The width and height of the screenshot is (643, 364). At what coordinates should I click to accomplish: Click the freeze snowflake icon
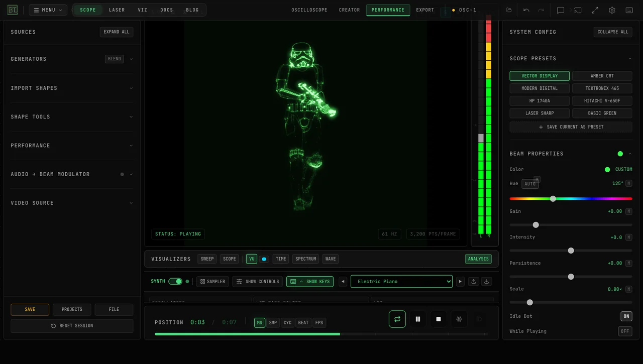[459, 319]
